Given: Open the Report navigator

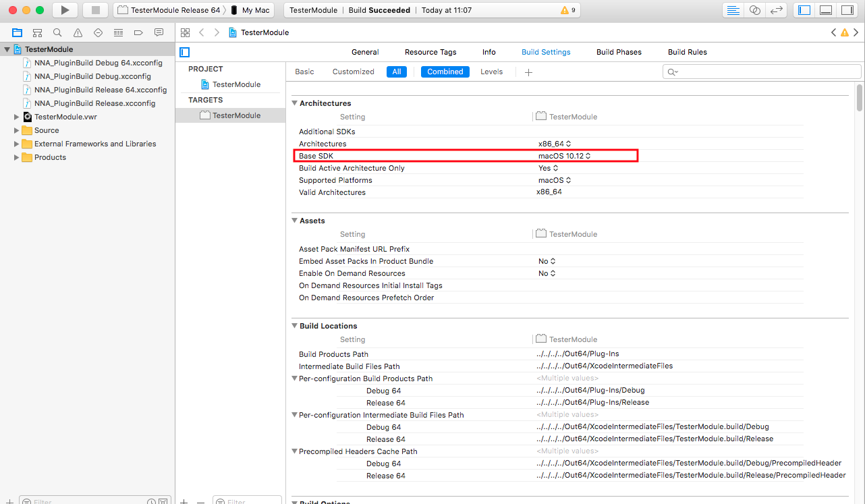Looking at the screenshot, I should [159, 32].
